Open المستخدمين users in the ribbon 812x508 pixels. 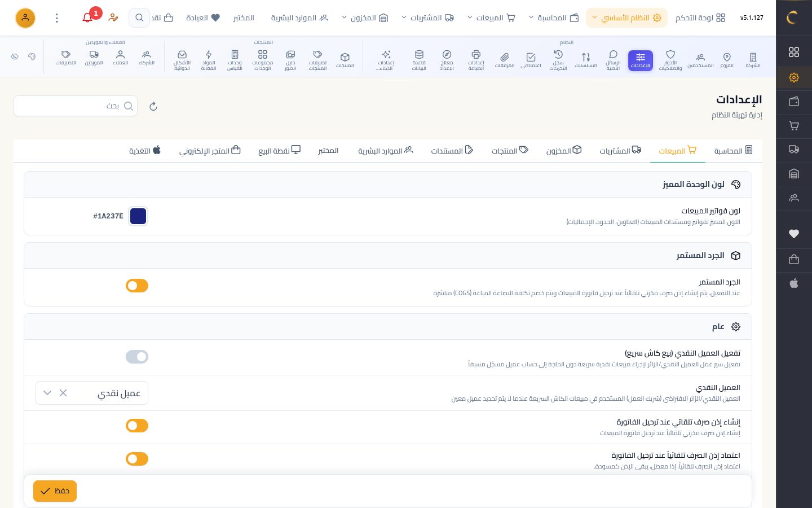[700, 60]
